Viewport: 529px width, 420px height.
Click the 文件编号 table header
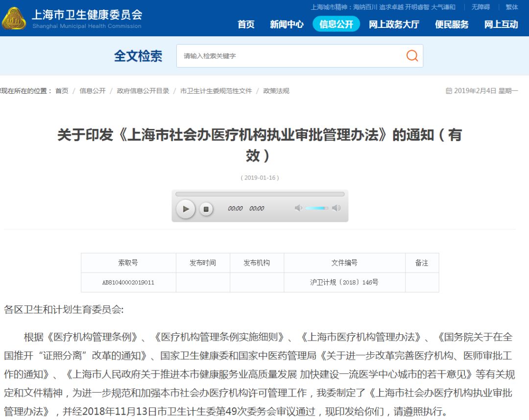344,263
